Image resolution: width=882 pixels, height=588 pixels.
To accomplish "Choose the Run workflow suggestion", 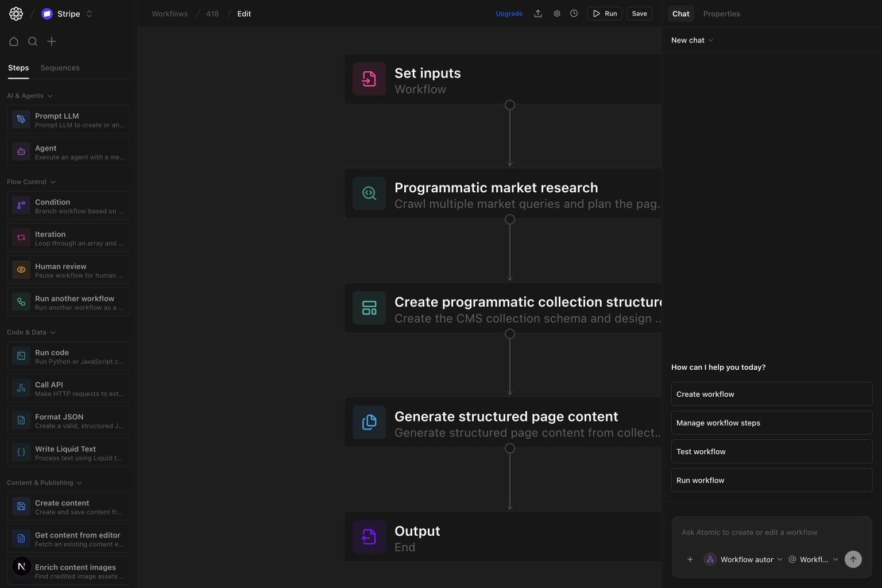I will tap(772, 480).
